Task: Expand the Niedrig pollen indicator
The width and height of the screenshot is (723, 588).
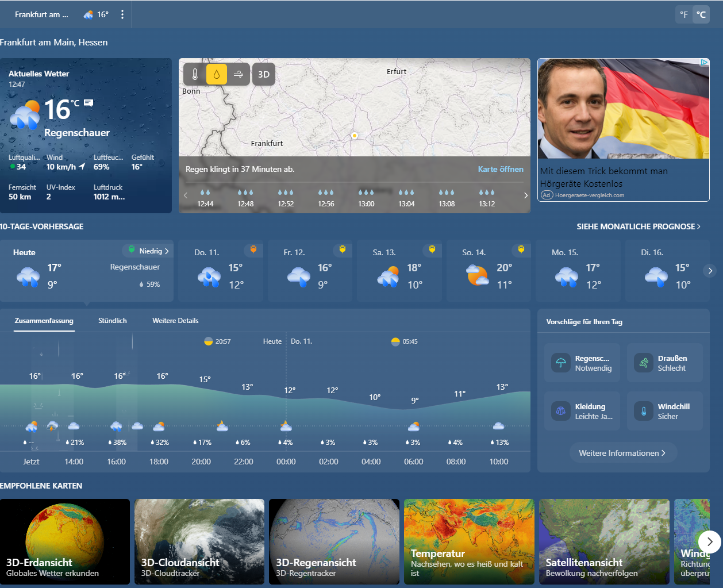Action: click(x=148, y=251)
